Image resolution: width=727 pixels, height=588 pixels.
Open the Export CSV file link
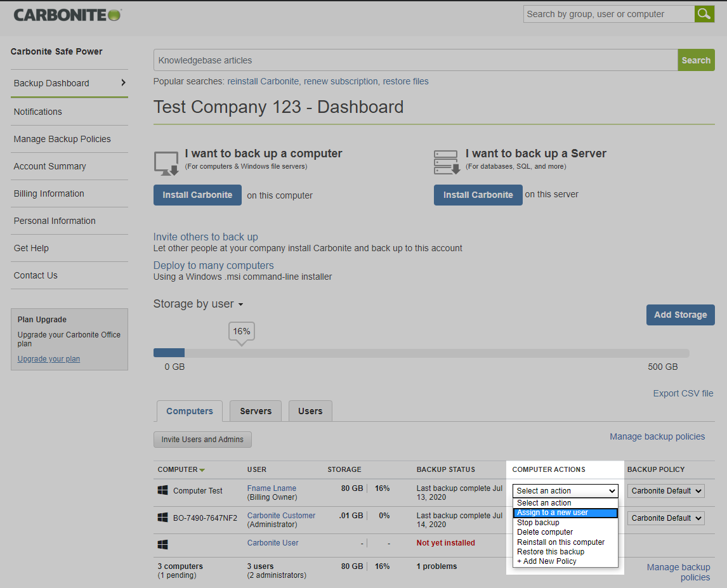pos(683,393)
